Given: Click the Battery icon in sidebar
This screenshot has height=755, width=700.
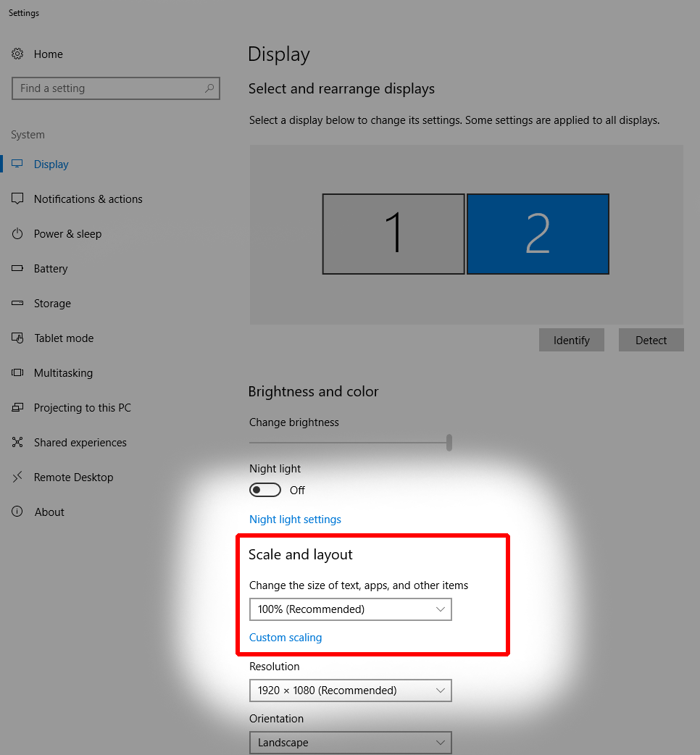Looking at the screenshot, I should pyautogui.click(x=17, y=269).
